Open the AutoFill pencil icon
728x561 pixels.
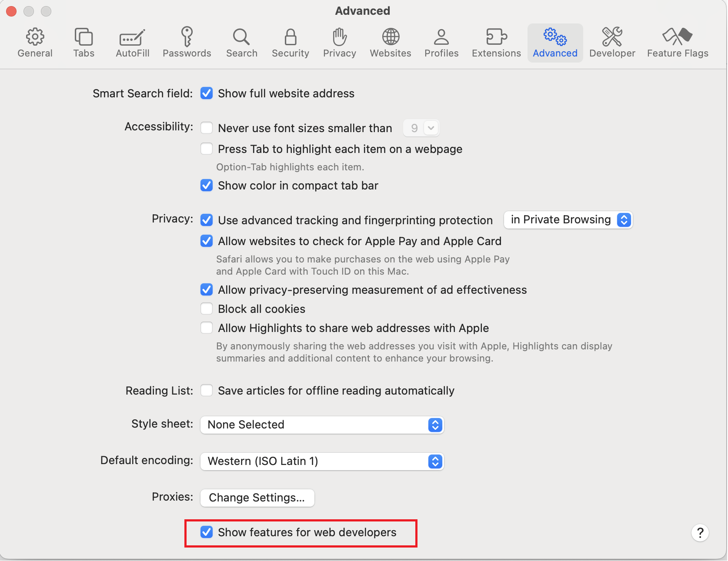point(132,37)
